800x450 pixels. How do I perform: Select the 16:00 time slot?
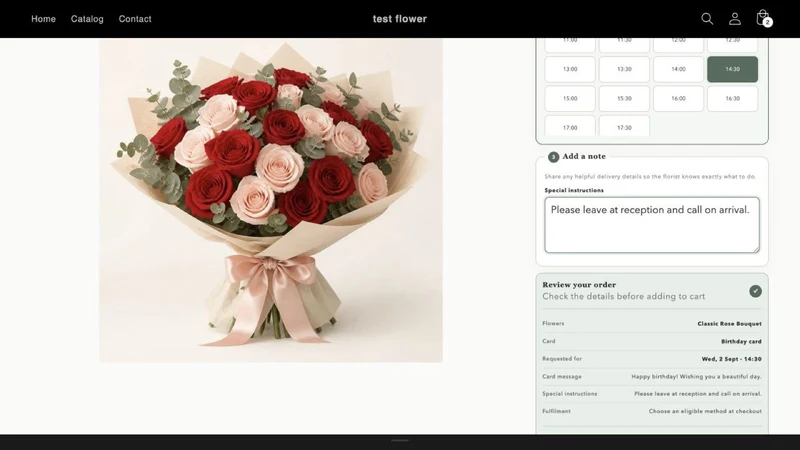(x=678, y=98)
